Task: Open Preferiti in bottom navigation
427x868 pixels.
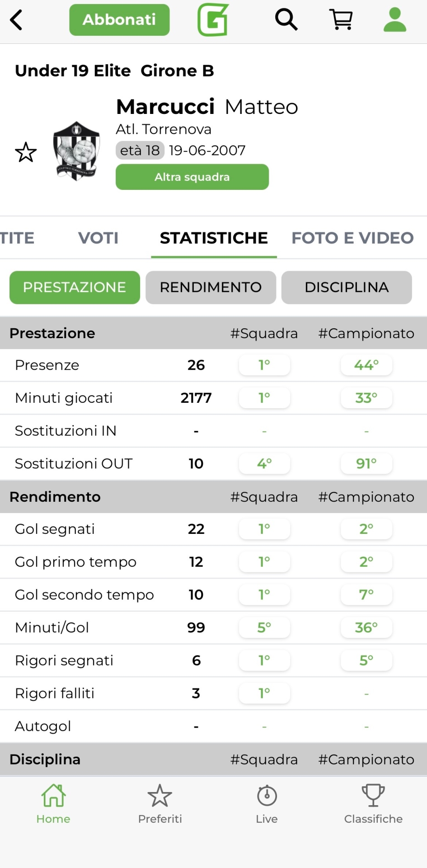Action: pyautogui.click(x=160, y=804)
